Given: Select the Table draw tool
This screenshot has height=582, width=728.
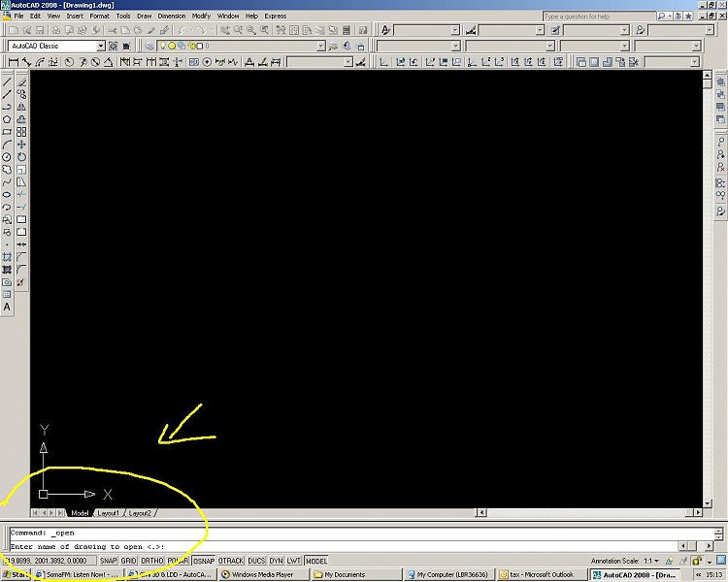Looking at the screenshot, I should click(7, 295).
